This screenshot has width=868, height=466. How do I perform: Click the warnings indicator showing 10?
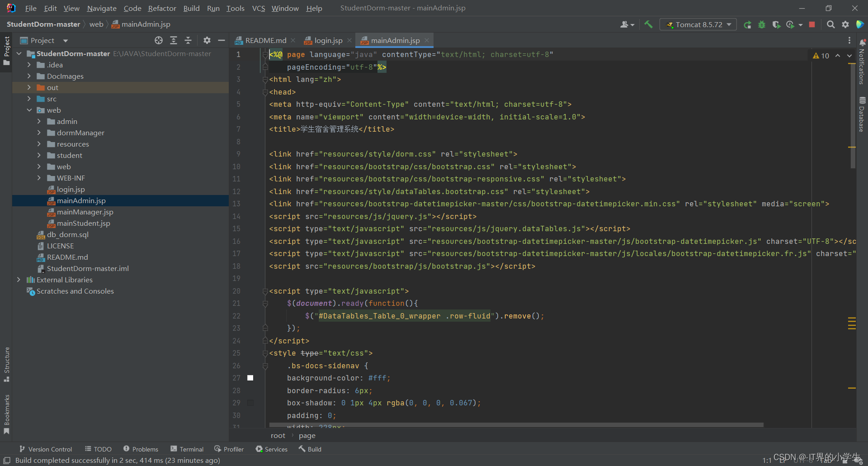[821, 56]
